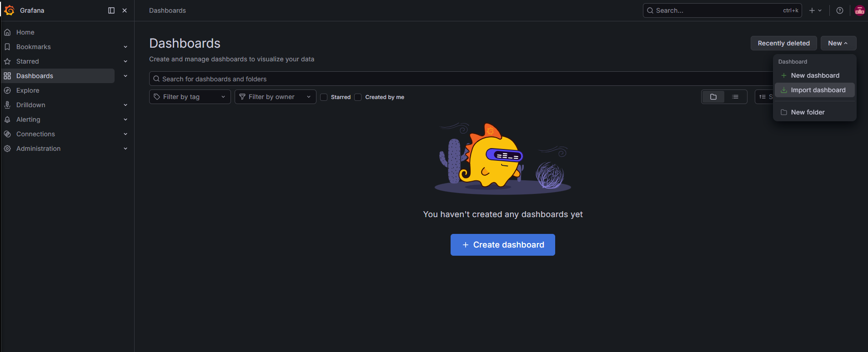The image size is (868, 352).
Task: Expand the Administration section chevron
Action: coord(125,149)
